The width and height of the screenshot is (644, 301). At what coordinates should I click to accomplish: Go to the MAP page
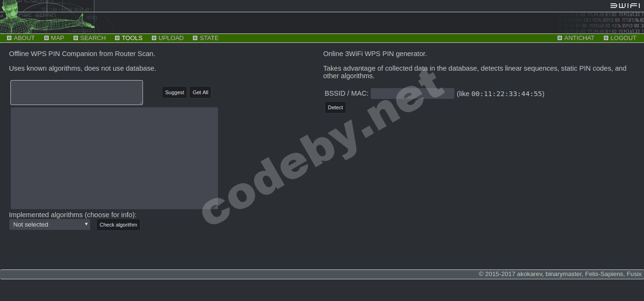pyautogui.click(x=58, y=38)
